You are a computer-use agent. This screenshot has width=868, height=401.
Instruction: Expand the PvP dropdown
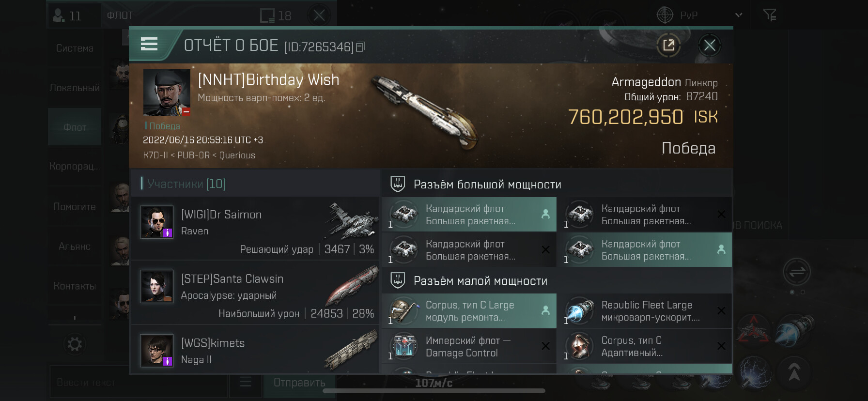click(738, 15)
